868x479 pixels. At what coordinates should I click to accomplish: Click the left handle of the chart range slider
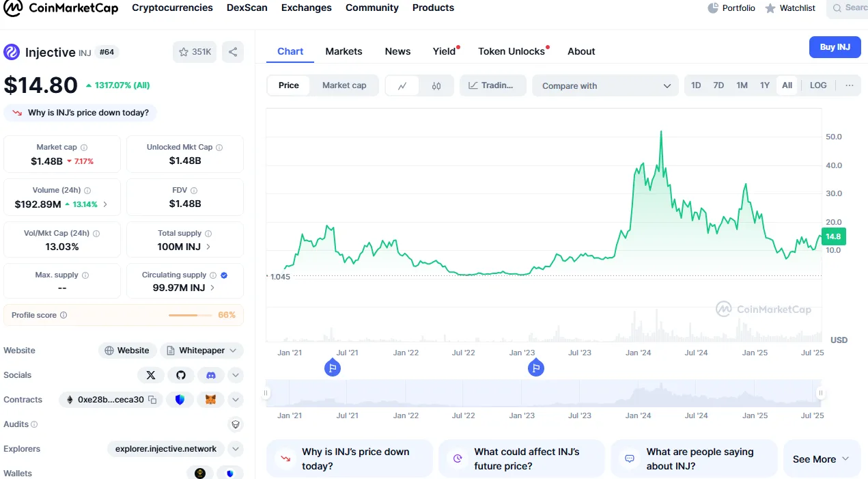tap(266, 393)
